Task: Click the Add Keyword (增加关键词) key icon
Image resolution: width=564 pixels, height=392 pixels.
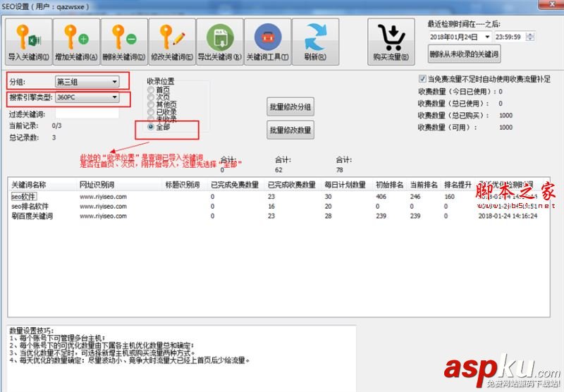Action: pyautogui.click(x=76, y=42)
